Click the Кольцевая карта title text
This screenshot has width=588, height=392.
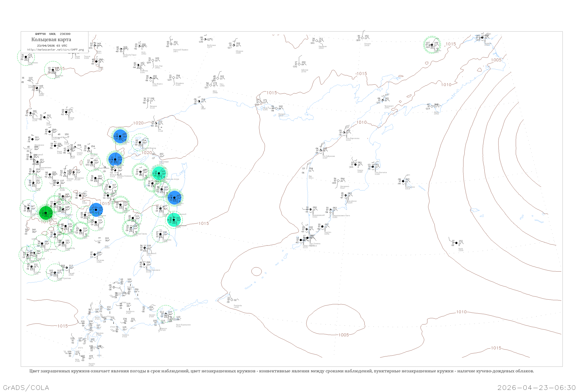coord(51,40)
